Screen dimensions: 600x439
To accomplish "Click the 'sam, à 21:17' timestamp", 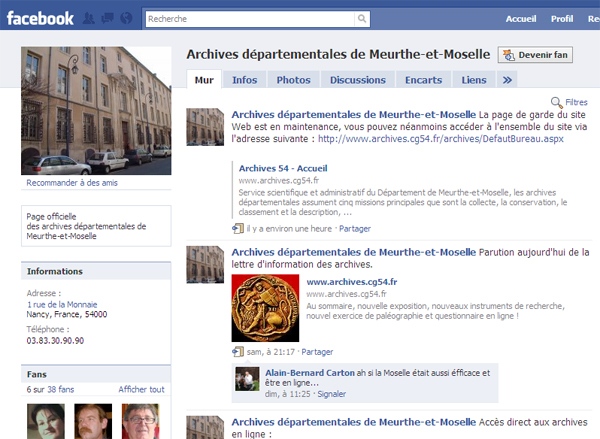I will tap(271, 352).
